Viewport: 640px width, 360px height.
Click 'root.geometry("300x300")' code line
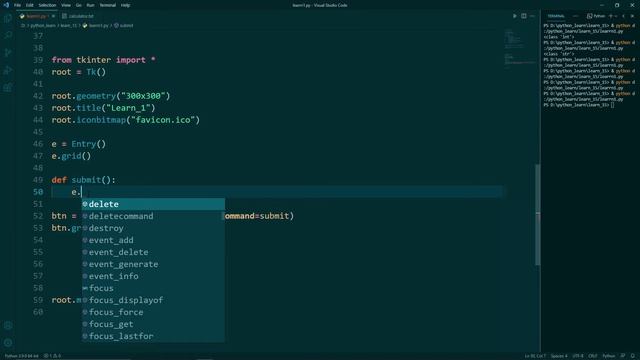coord(111,96)
